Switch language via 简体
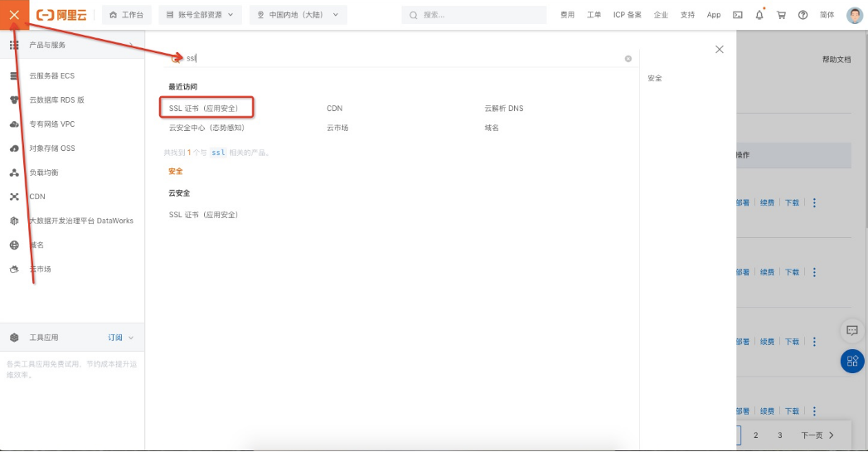The height and width of the screenshot is (452, 868). pos(827,15)
